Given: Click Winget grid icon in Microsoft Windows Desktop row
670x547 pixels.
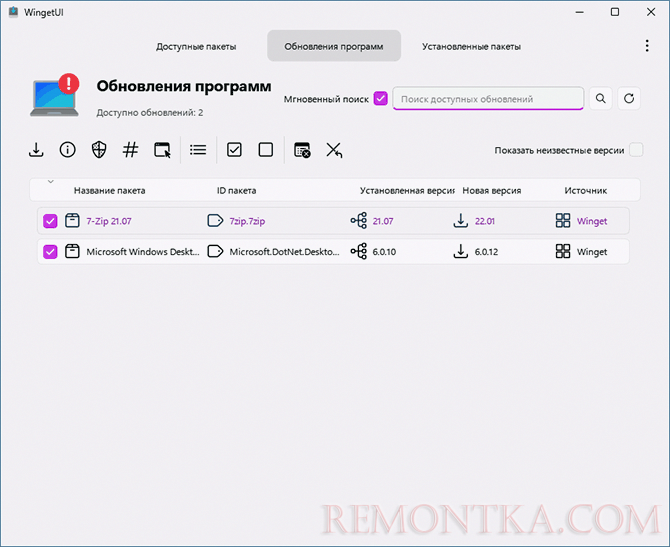Looking at the screenshot, I should click(x=563, y=251).
